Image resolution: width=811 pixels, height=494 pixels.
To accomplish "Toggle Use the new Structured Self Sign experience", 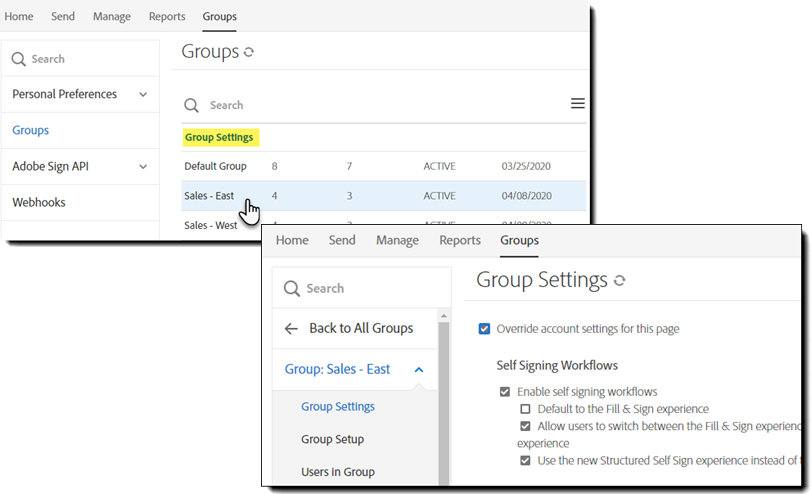I will coord(525,460).
